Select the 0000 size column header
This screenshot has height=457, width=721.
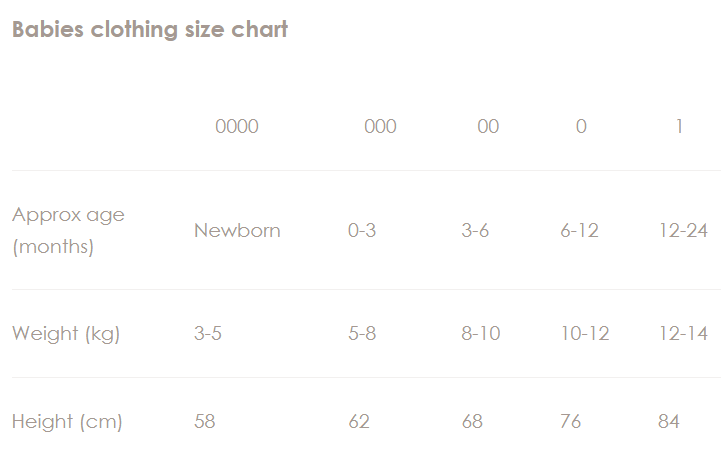[x=237, y=126]
